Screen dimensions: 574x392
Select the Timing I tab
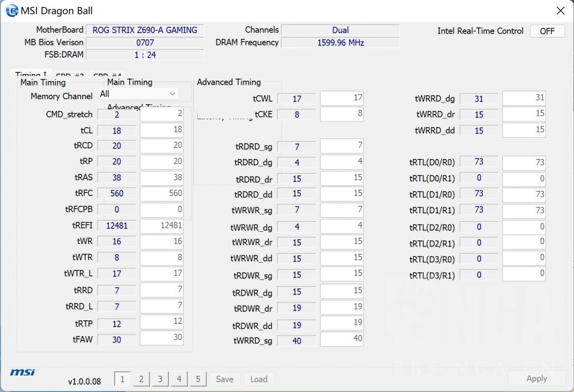pyautogui.click(x=31, y=74)
